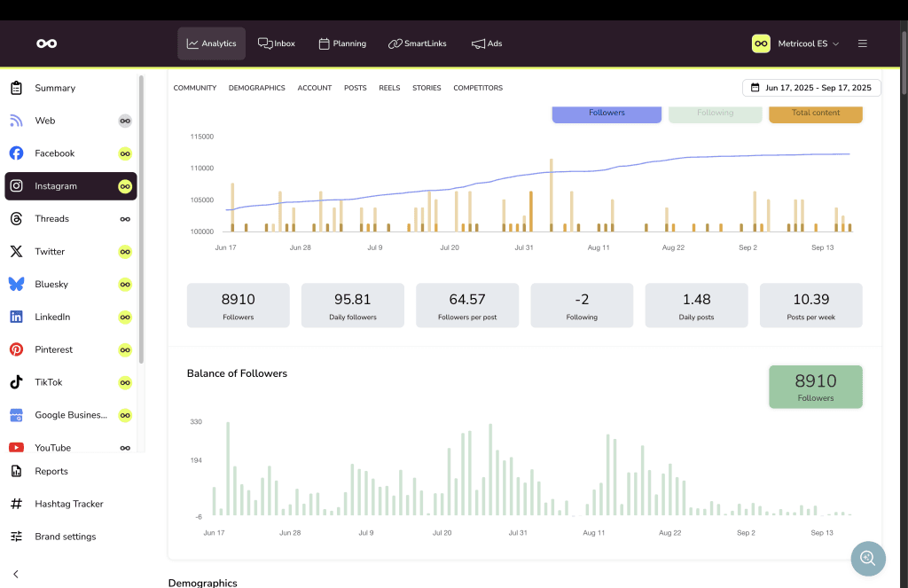Open Bluesky network section
The height and width of the screenshot is (588, 908).
(51, 285)
